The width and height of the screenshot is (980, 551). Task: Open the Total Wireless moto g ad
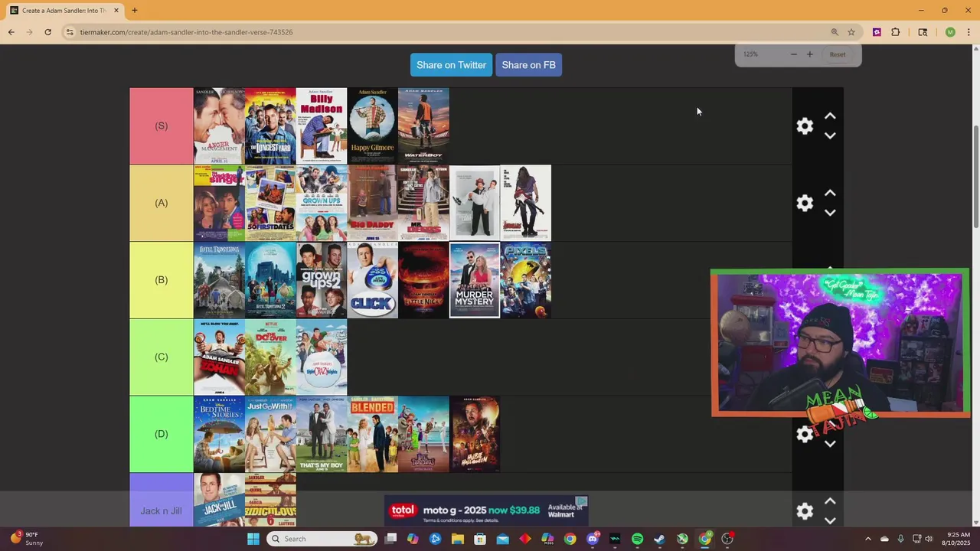point(486,510)
